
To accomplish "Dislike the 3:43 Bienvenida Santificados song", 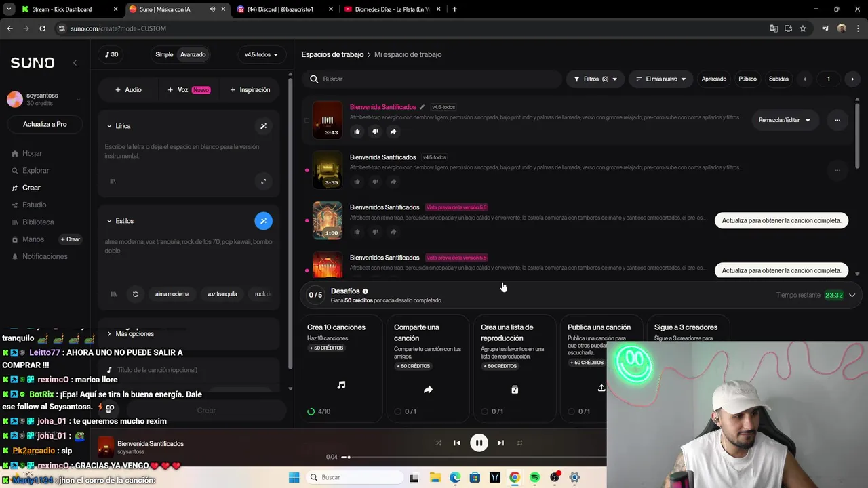I will (x=375, y=131).
